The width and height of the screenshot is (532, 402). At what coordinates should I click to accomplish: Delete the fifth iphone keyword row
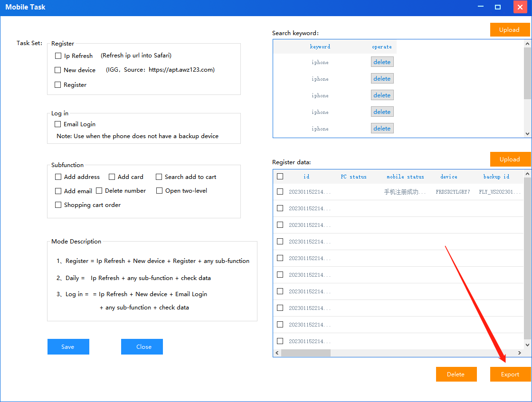point(382,129)
